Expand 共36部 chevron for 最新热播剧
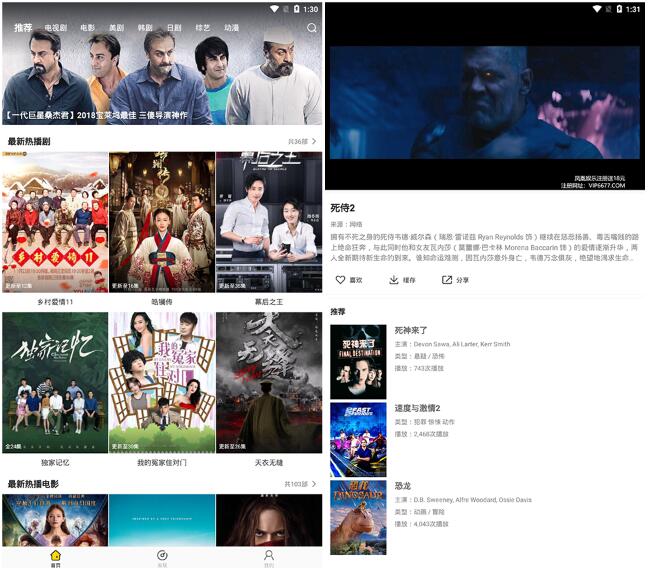The width and height of the screenshot is (648, 568). click(x=314, y=141)
